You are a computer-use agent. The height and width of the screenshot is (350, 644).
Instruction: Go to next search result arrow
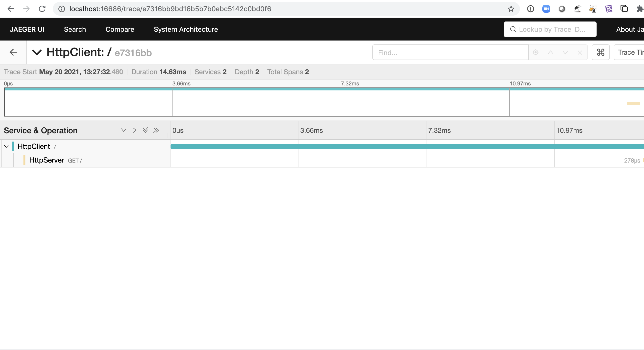tap(565, 52)
